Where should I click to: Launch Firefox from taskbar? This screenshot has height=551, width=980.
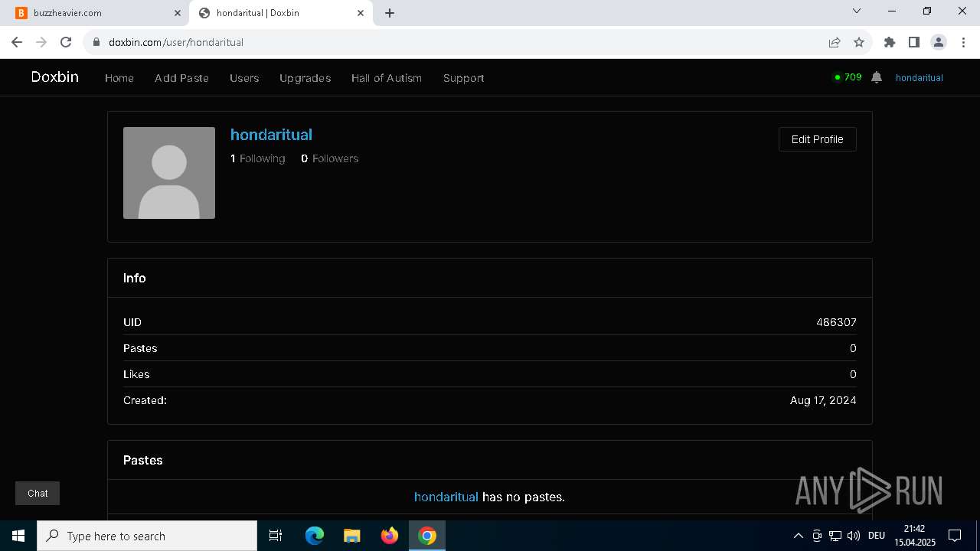point(390,536)
